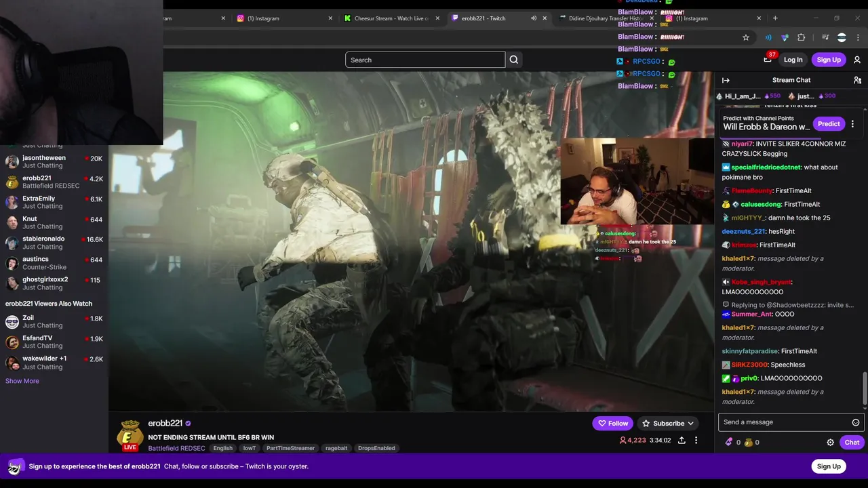Click Log In button

(x=793, y=60)
